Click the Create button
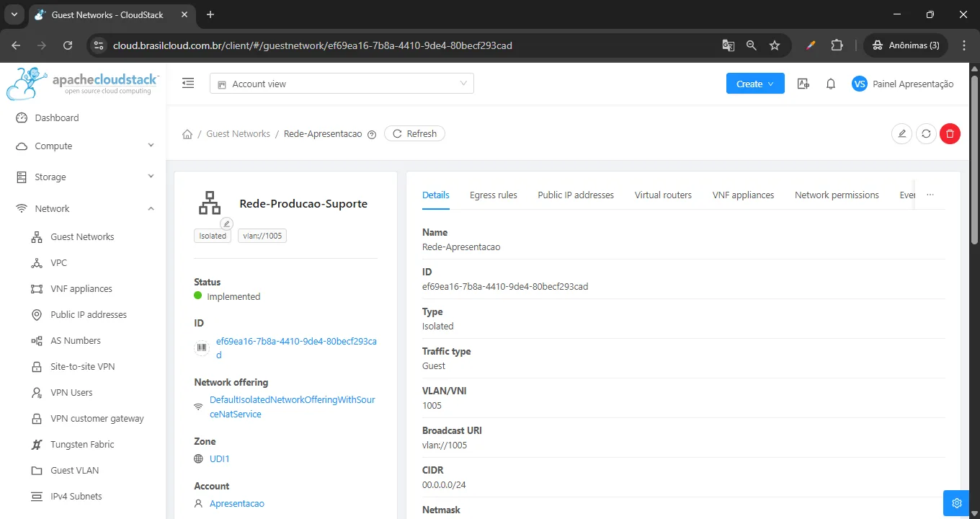The height and width of the screenshot is (519, 980). tap(755, 84)
